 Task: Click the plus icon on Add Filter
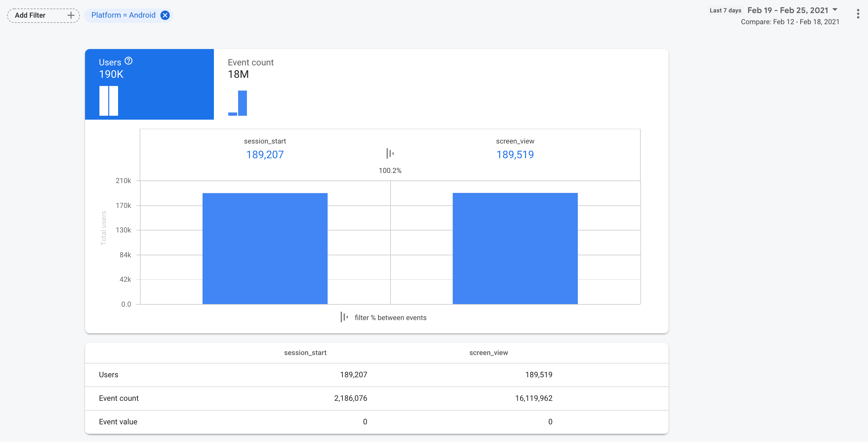click(x=70, y=15)
